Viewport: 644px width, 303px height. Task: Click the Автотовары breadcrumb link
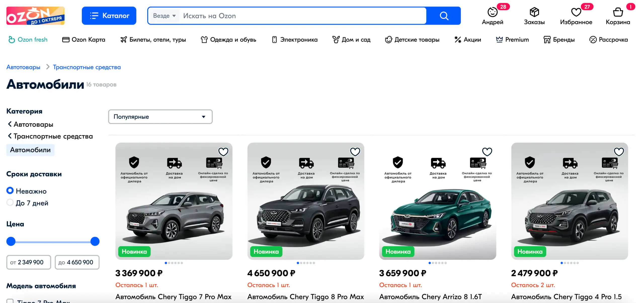(x=23, y=67)
